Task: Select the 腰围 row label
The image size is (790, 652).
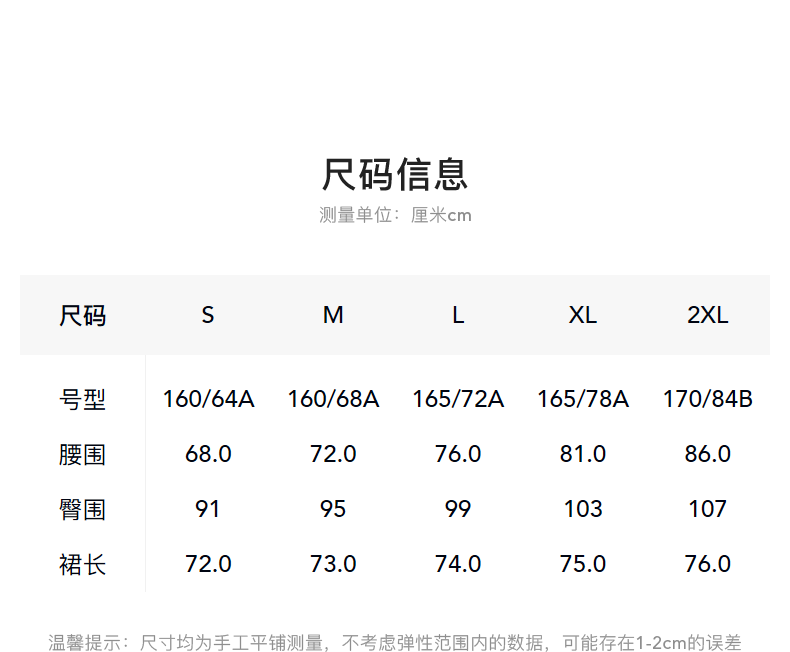Action: 82,455
